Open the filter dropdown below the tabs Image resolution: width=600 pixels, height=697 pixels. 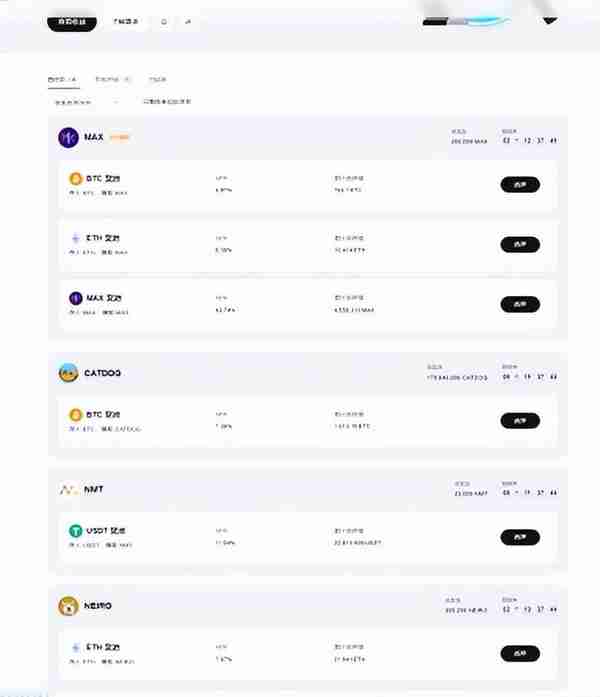click(85, 102)
